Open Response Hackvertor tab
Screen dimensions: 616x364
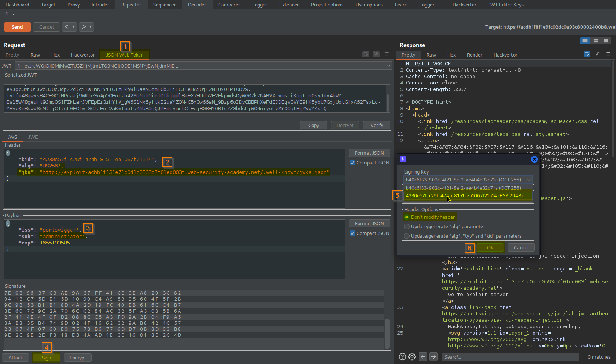(x=505, y=55)
